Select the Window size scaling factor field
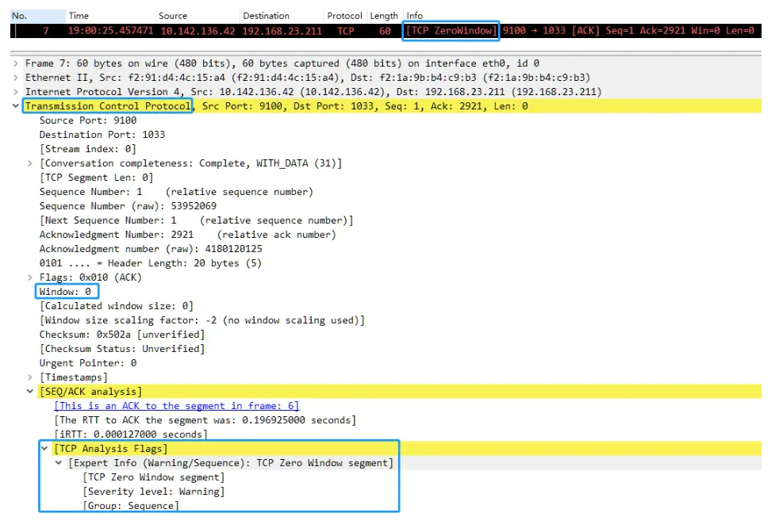 (202, 320)
